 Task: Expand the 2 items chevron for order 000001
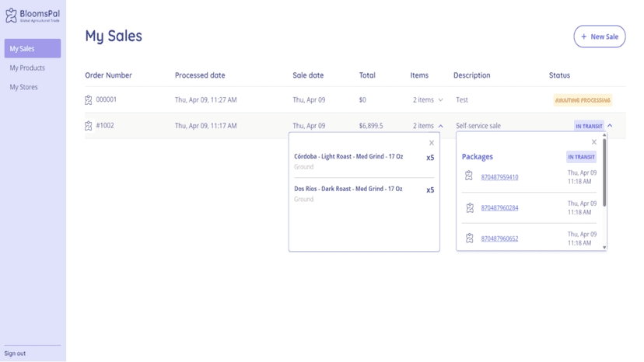pos(441,99)
